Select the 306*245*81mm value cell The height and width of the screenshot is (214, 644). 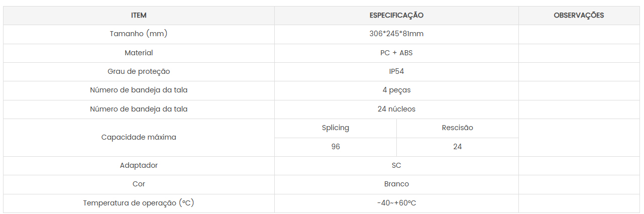pyautogui.click(x=396, y=34)
